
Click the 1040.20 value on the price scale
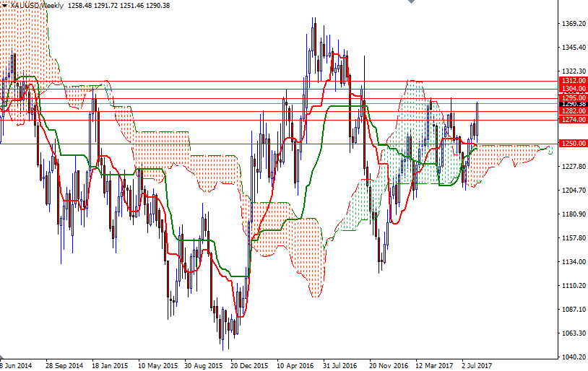(573, 357)
